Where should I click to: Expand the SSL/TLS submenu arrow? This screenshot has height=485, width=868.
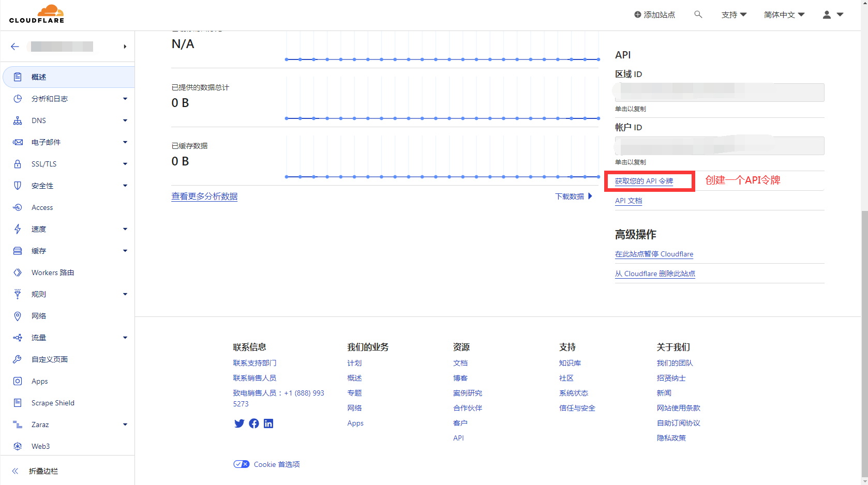(x=125, y=164)
